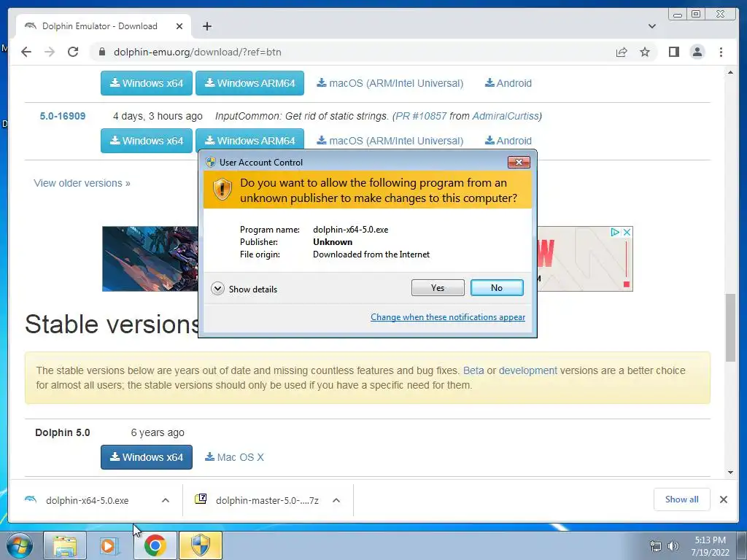Click the vertical scrollbar thumb
The height and width of the screenshot is (560, 747).
pyautogui.click(x=731, y=327)
